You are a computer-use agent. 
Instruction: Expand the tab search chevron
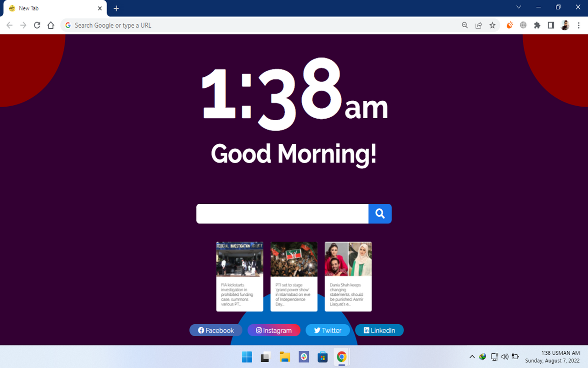(519, 7)
